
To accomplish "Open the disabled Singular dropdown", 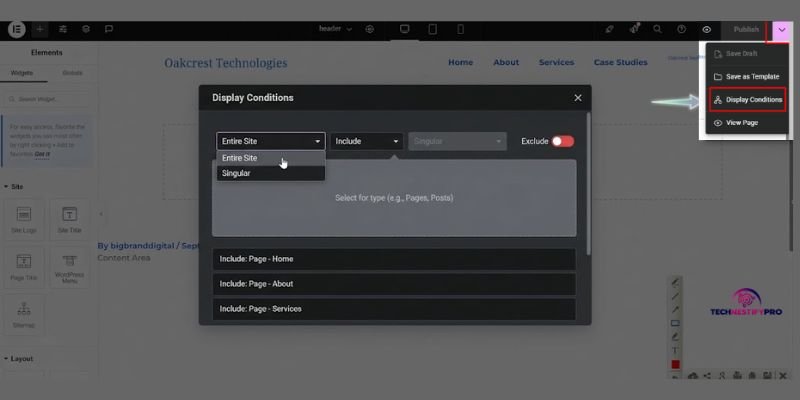I will 457,141.
